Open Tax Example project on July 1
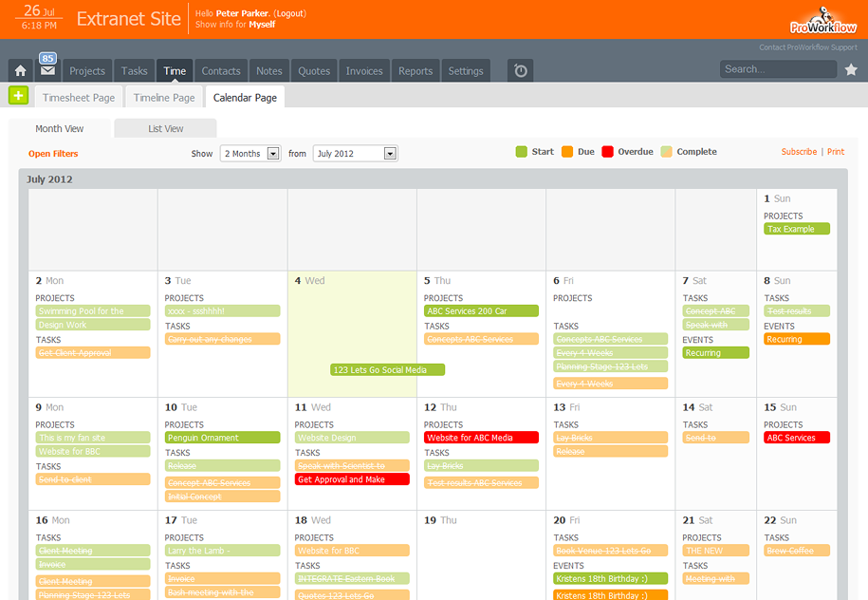This screenshot has width=868, height=600. [797, 229]
